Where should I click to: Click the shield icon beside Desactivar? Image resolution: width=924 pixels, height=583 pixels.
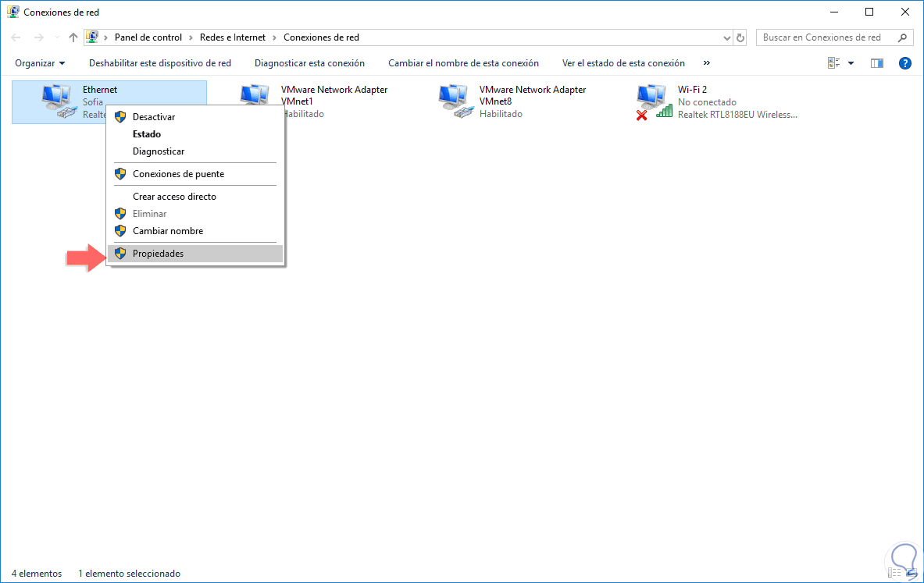pos(120,116)
